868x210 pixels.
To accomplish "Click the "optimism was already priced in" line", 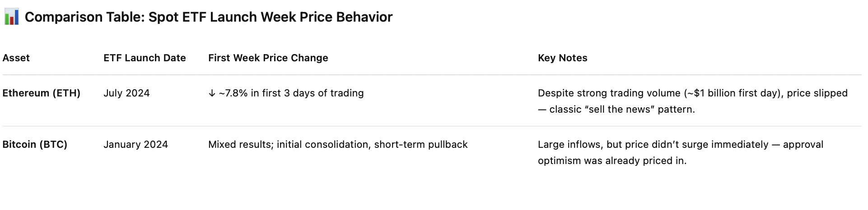I will pos(612,161).
